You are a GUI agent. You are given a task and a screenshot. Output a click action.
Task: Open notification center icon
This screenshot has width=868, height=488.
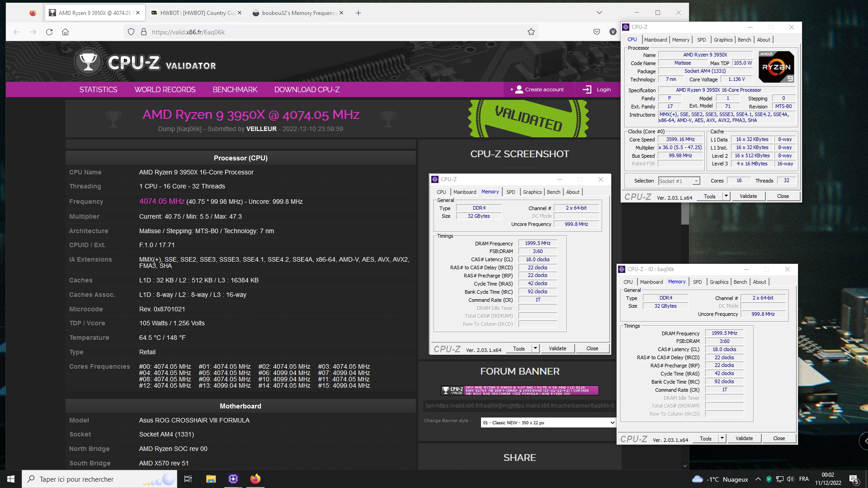coord(854,479)
